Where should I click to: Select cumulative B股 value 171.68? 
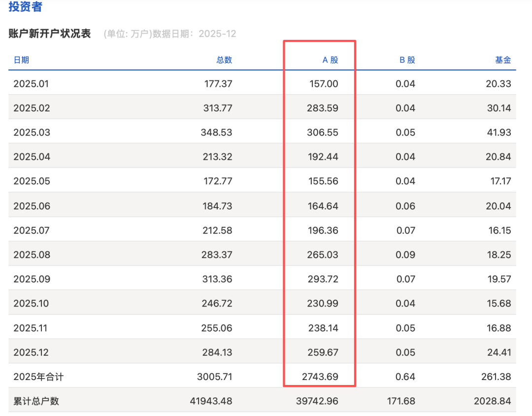(x=401, y=401)
